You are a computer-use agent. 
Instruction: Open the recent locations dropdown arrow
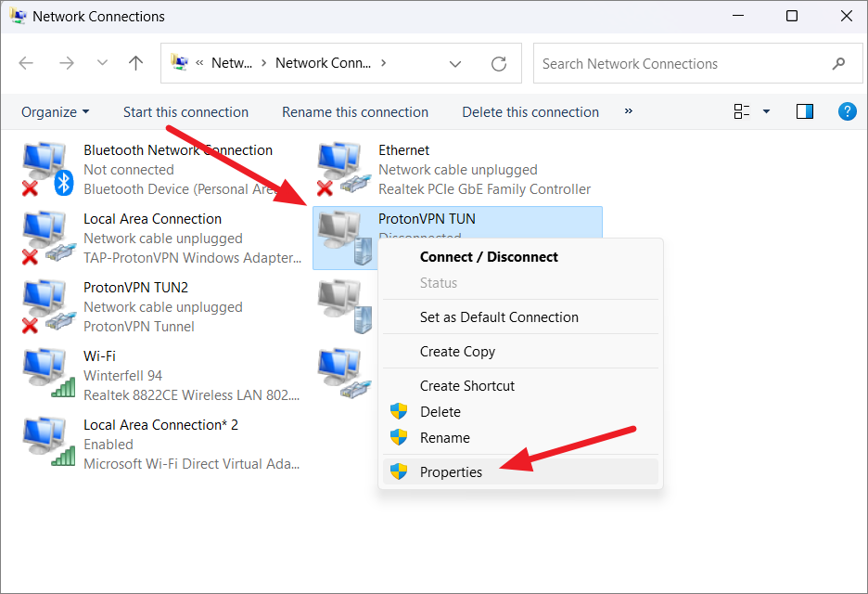pyautogui.click(x=102, y=62)
